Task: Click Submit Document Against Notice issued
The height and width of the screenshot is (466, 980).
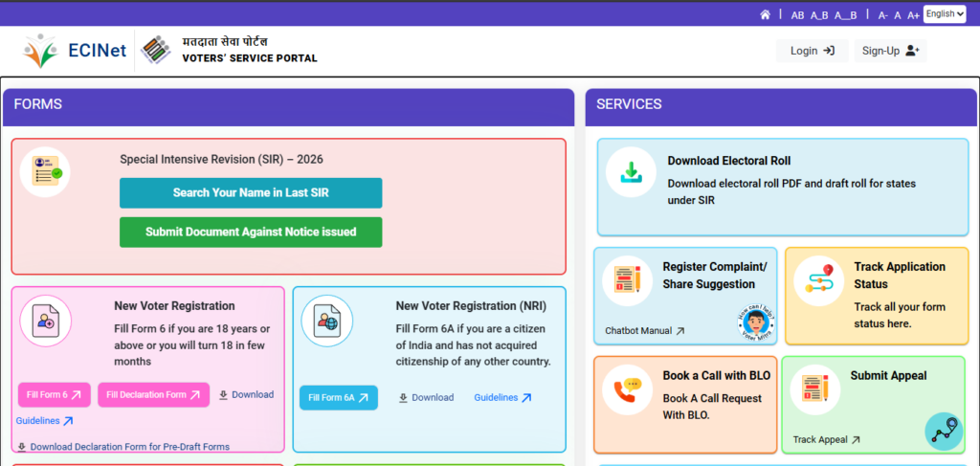Action: tap(251, 232)
